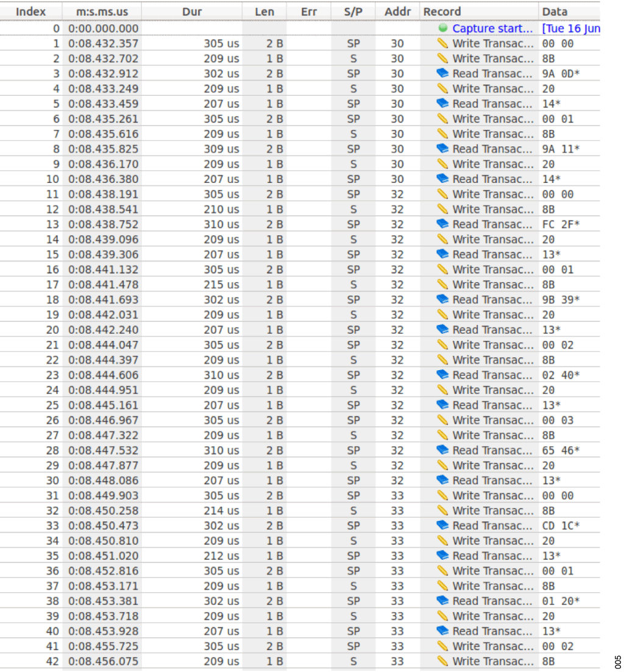Sort by the Dur column header
624x672 pixels.
click(192, 12)
